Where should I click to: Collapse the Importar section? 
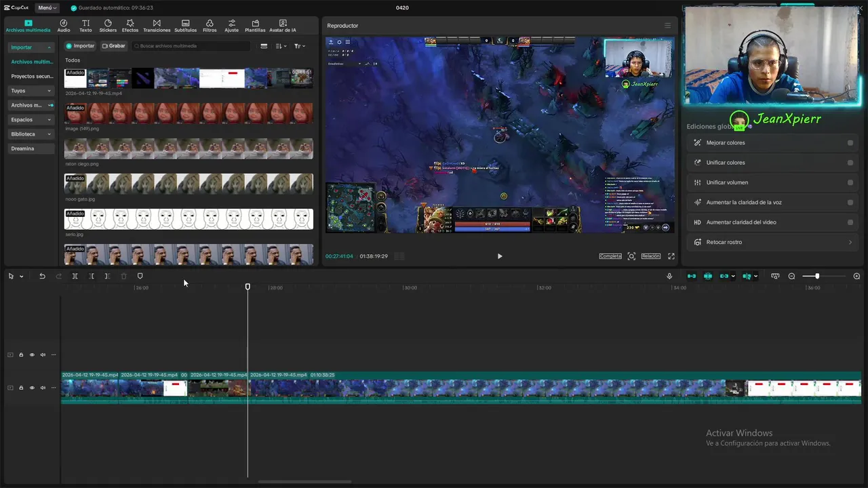(31, 47)
